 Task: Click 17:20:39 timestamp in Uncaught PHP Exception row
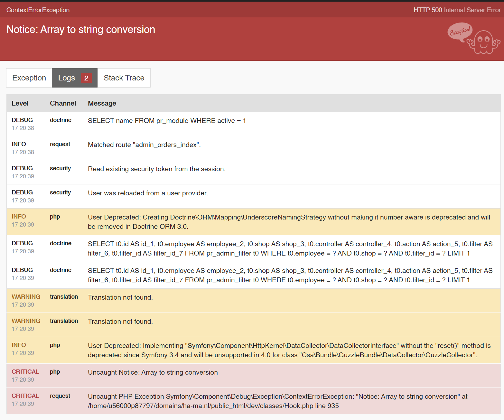[x=23, y=404]
